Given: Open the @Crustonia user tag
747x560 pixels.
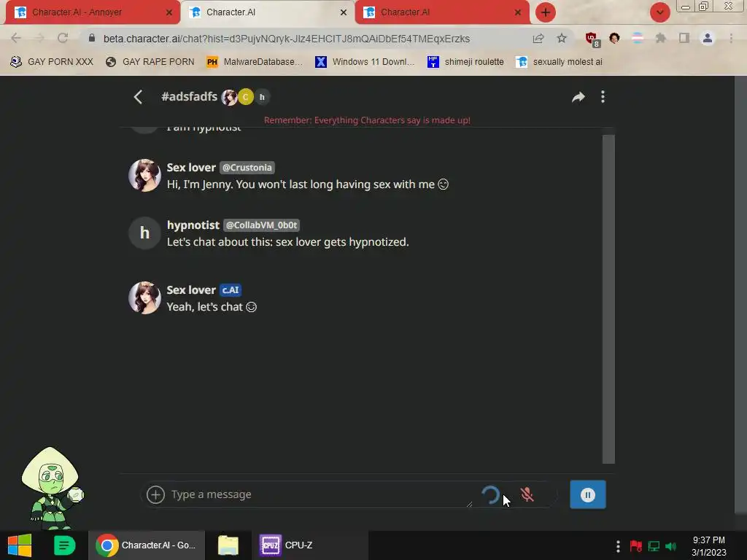Looking at the screenshot, I should (x=247, y=168).
